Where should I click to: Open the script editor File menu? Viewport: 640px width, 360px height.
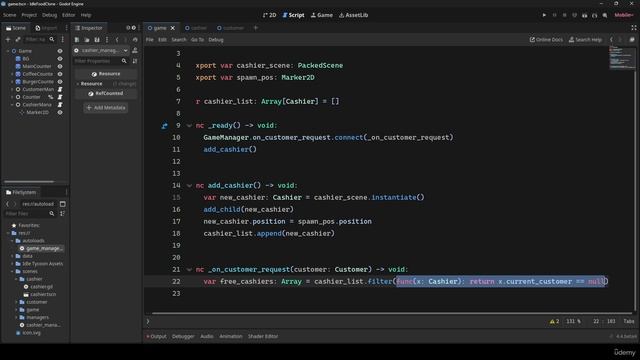tap(150, 40)
